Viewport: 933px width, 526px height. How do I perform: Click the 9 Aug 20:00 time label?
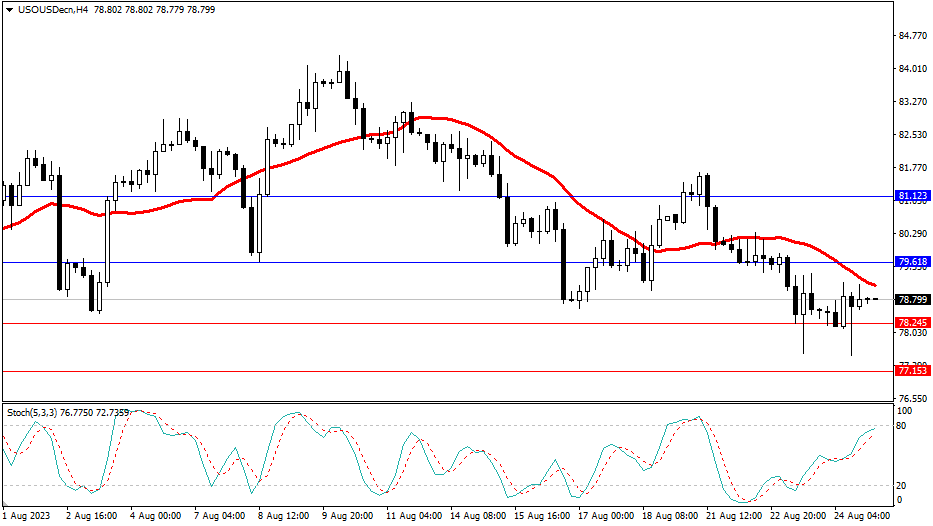[350, 516]
